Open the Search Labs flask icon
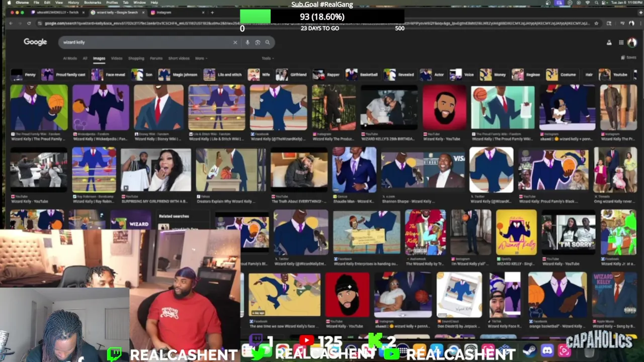The width and height of the screenshot is (644, 362). click(609, 43)
